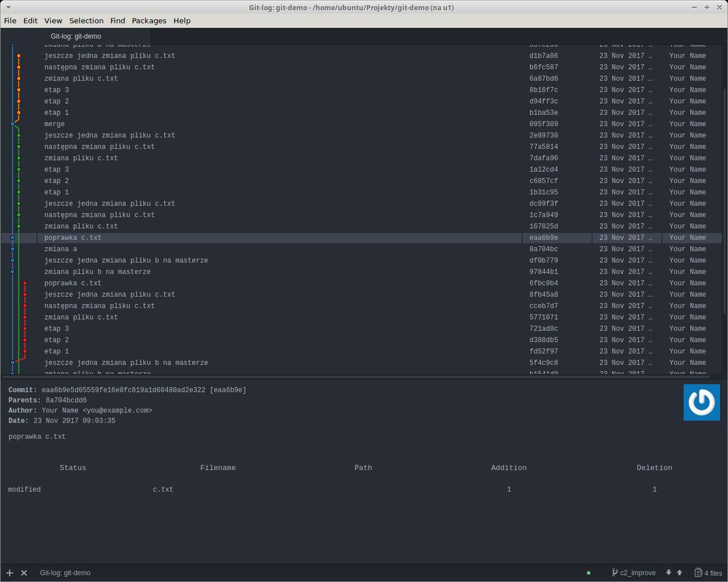Click the Path column header

click(363, 468)
